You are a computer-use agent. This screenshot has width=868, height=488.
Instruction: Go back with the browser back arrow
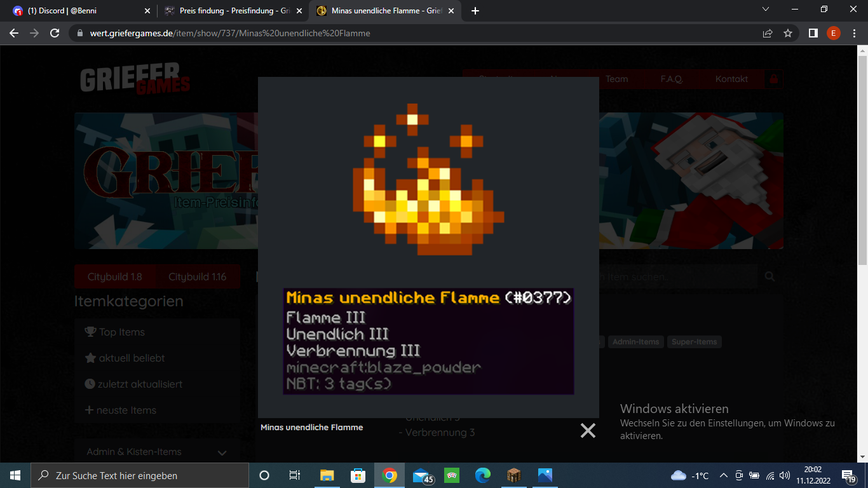(x=14, y=33)
